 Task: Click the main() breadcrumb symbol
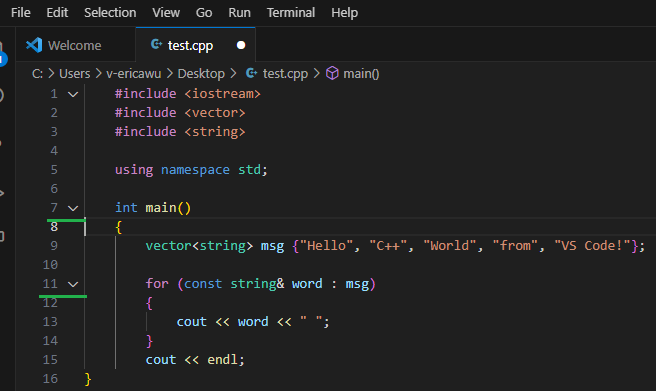pyautogui.click(x=361, y=74)
